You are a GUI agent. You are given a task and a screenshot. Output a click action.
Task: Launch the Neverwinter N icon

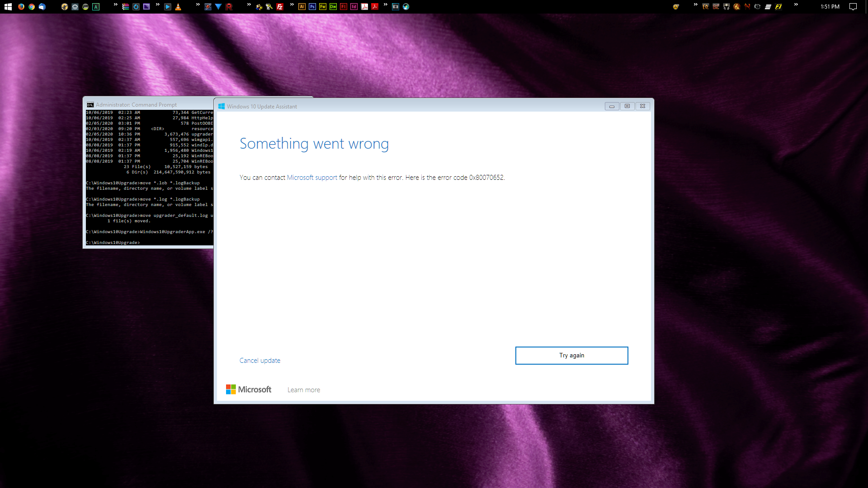(747, 7)
